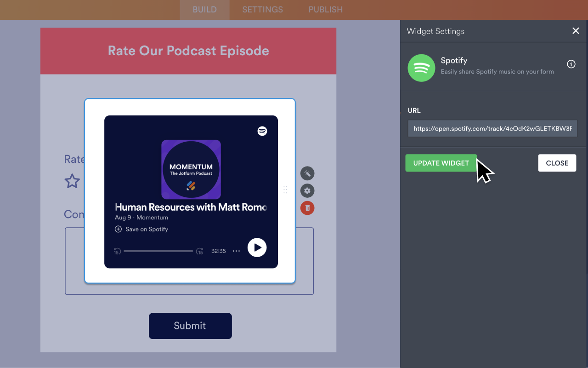Open the widget wand properties icon
The width and height of the screenshot is (588, 368).
(307, 173)
